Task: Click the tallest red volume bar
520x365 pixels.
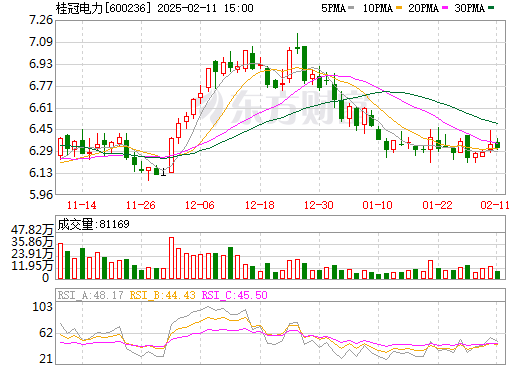Action: [x=171, y=258]
